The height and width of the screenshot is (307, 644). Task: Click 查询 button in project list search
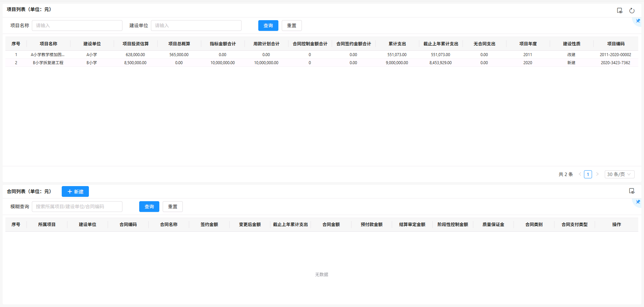tap(268, 26)
